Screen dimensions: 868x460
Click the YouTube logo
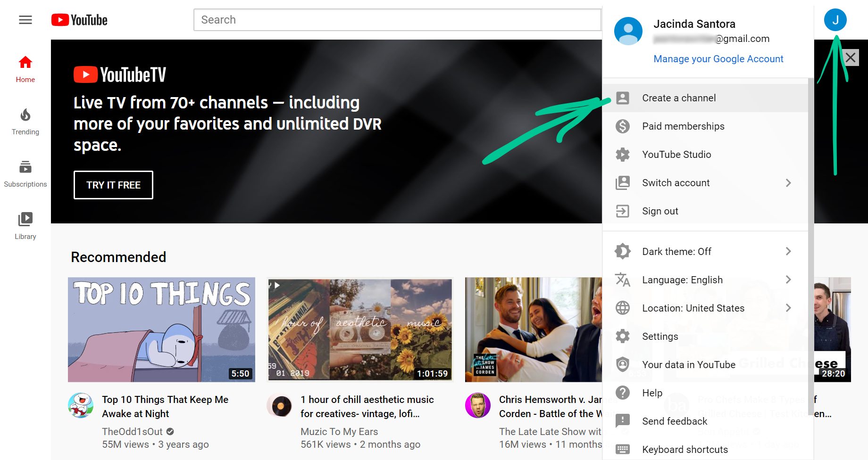79,20
